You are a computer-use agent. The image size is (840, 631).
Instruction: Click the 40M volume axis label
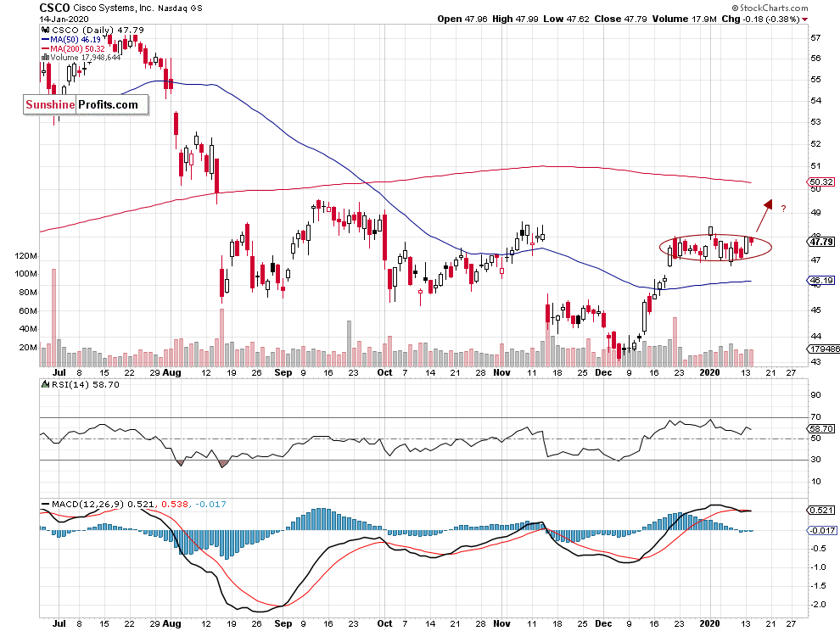click(x=28, y=329)
